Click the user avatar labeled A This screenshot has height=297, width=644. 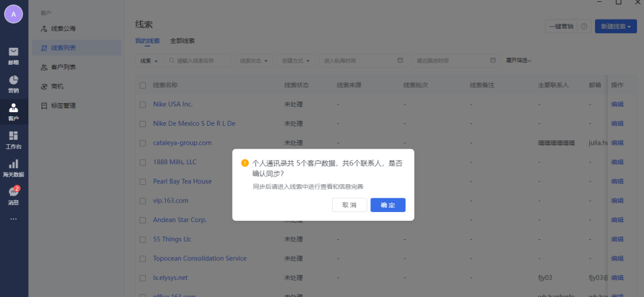(14, 13)
